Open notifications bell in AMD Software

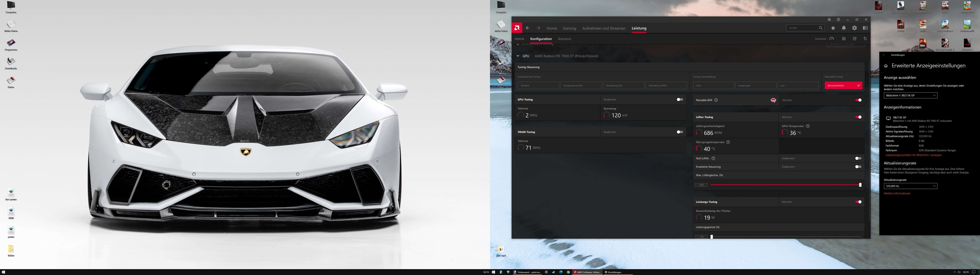pos(843,28)
